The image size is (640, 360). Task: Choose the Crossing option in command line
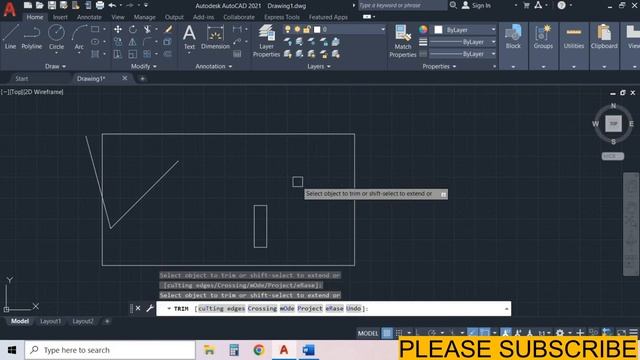262,309
